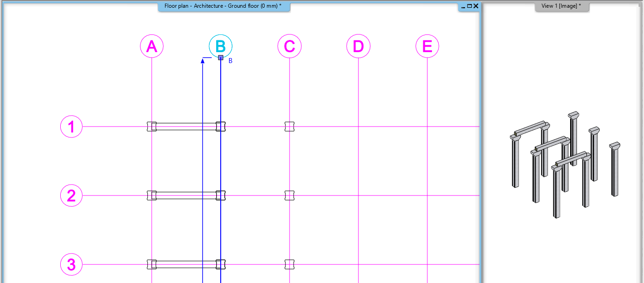This screenshot has height=283, width=644.
Task: Select grid bubble E on the right
Action: click(x=427, y=46)
